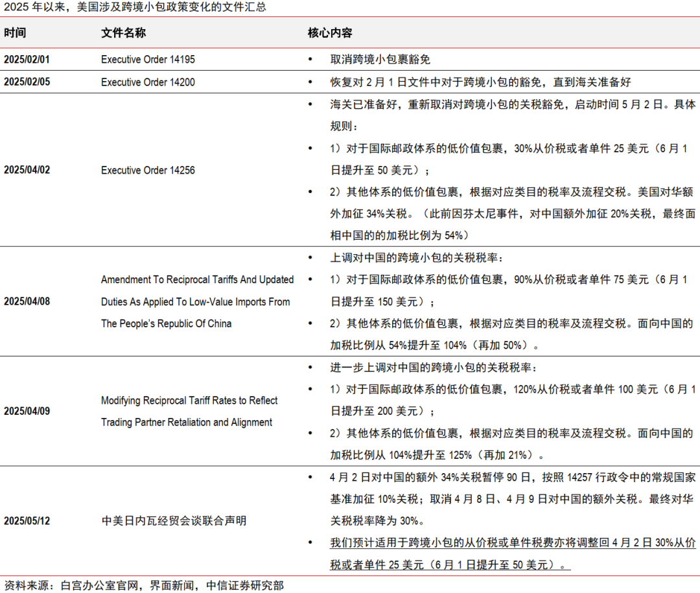Click 中美日内瓦经贸会谈联合声明 file name
This screenshot has height=593, width=700.
pyautogui.click(x=174, y=521)
